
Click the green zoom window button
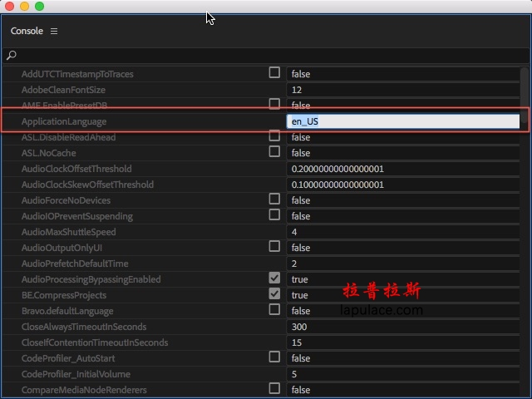(x=39, y=7)
